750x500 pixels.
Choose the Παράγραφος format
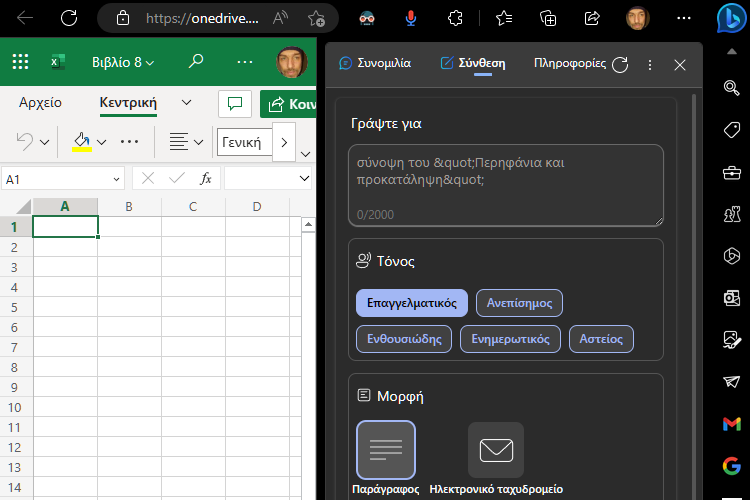tap(386, 450)
